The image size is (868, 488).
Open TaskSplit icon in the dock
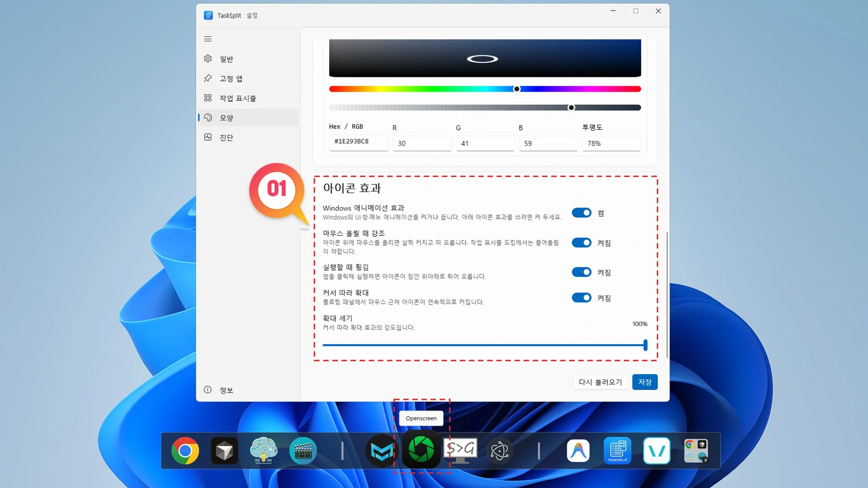tap(618, 450)
